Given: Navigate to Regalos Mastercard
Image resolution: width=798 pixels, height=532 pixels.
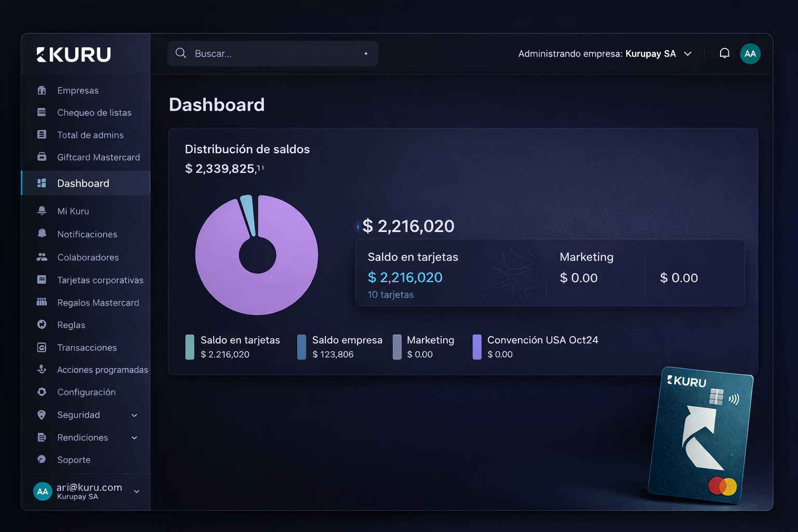Looking at the screenshot, I should pos(86,302).
